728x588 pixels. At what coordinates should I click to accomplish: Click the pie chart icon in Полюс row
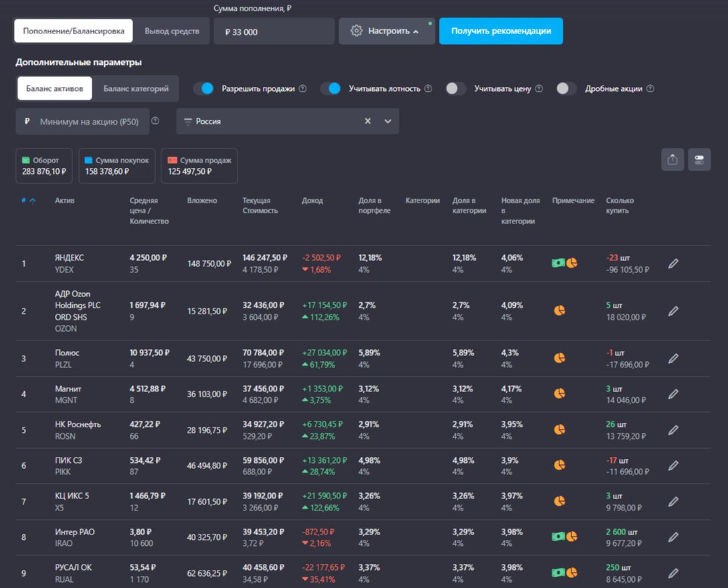[x=559, y=358]
